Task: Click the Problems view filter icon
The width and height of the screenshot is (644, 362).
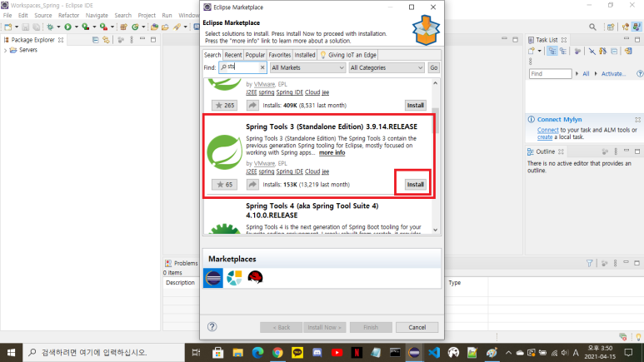Action: click(589, 263)
